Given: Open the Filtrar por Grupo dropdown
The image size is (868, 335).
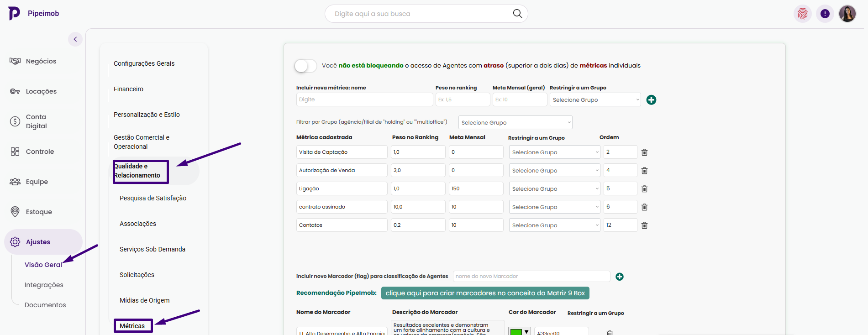Looking at the screenshot, I should (515, 122).
